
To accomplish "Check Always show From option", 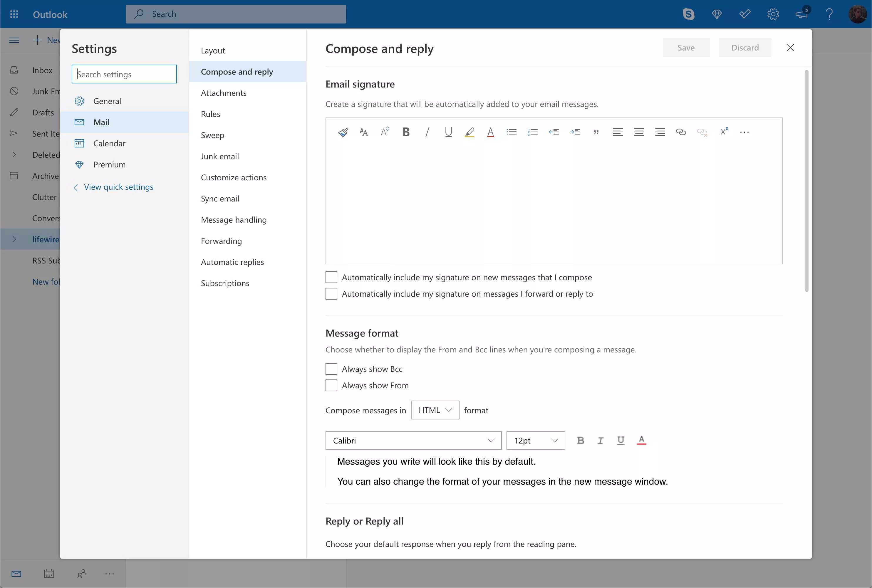I will 331,386.
